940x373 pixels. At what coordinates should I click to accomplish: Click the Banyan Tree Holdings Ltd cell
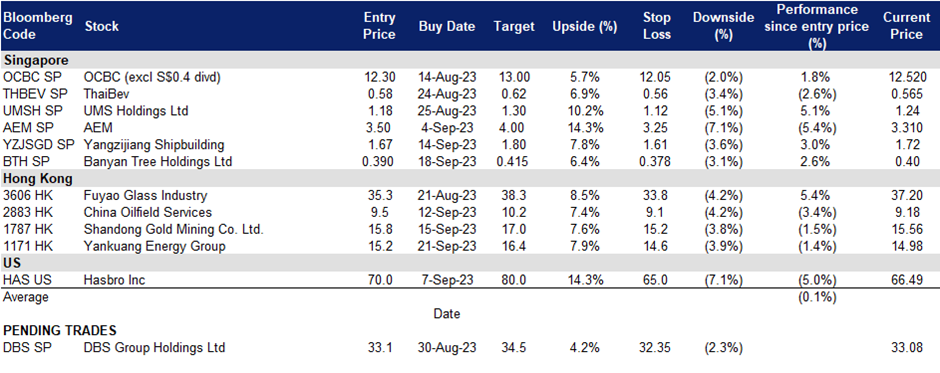coord(158,161)
